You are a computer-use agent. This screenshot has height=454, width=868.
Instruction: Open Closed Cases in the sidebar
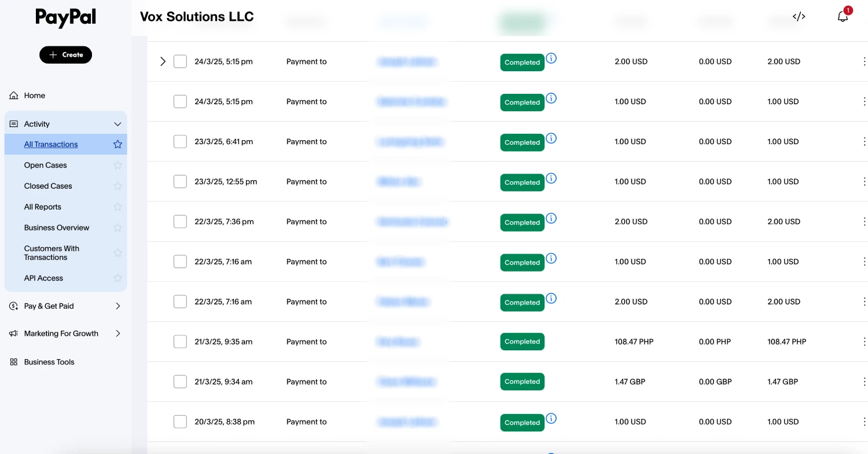click(48, 186)
